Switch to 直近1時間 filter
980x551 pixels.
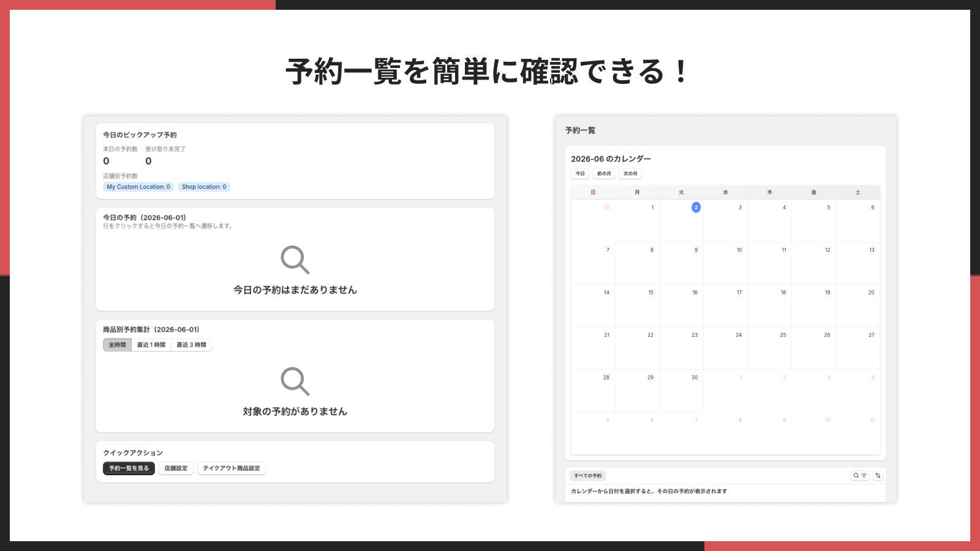[151, 345]
